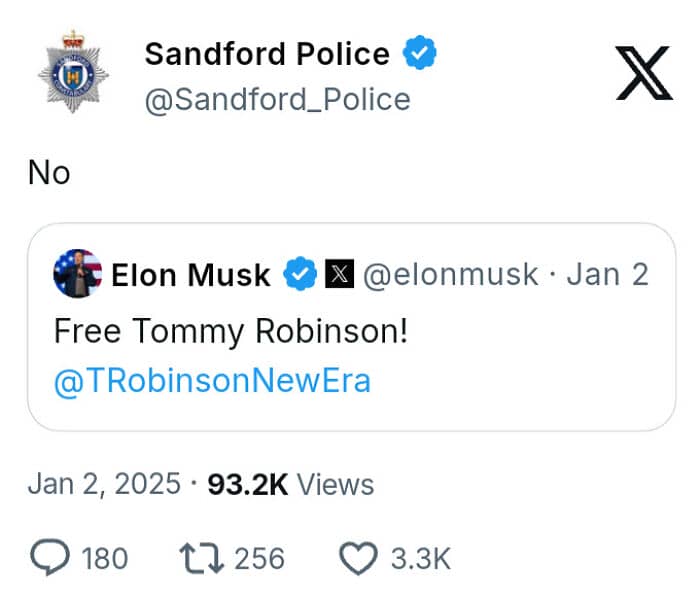Open the @TRobinsonNewEra mention link

212,382
